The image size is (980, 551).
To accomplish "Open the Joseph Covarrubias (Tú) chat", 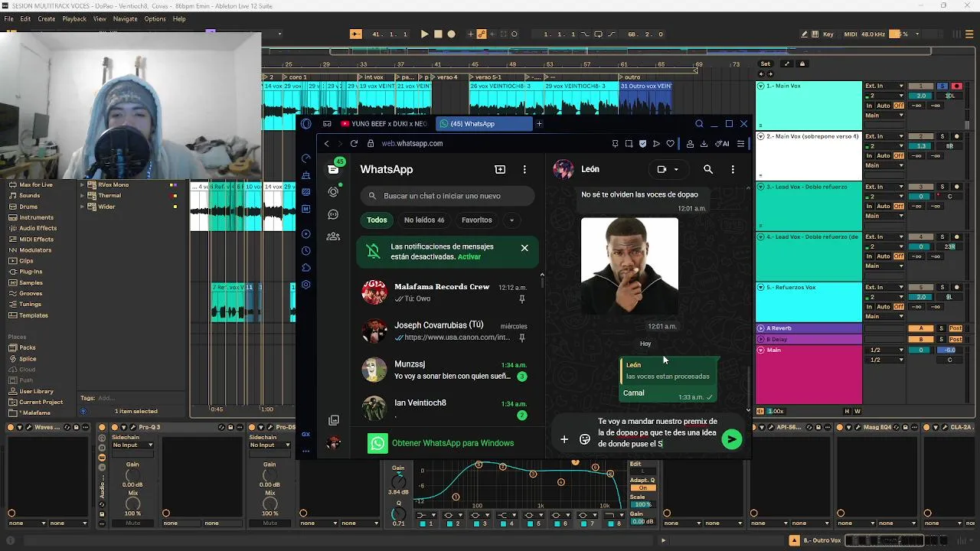I will click(x=446, y=331).
